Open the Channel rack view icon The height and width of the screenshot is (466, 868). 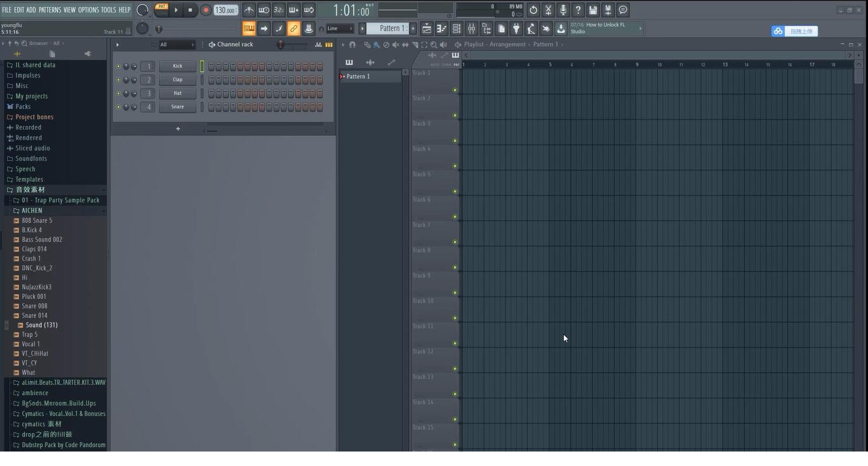coord(456,28)
